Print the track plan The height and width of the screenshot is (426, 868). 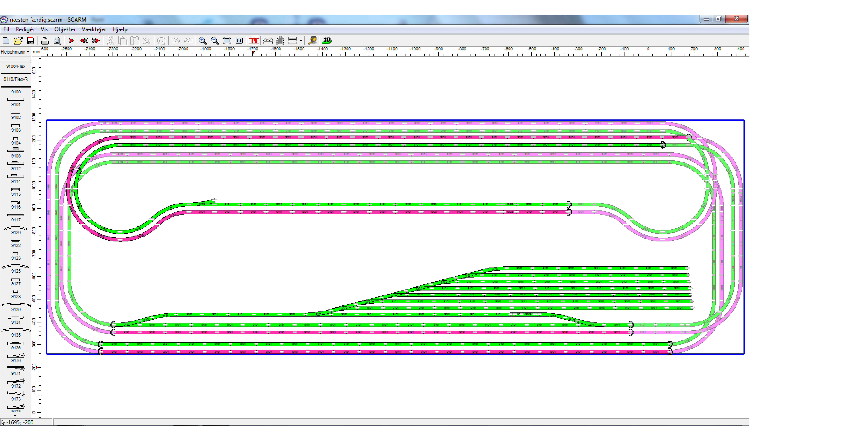tap(45, 41)
